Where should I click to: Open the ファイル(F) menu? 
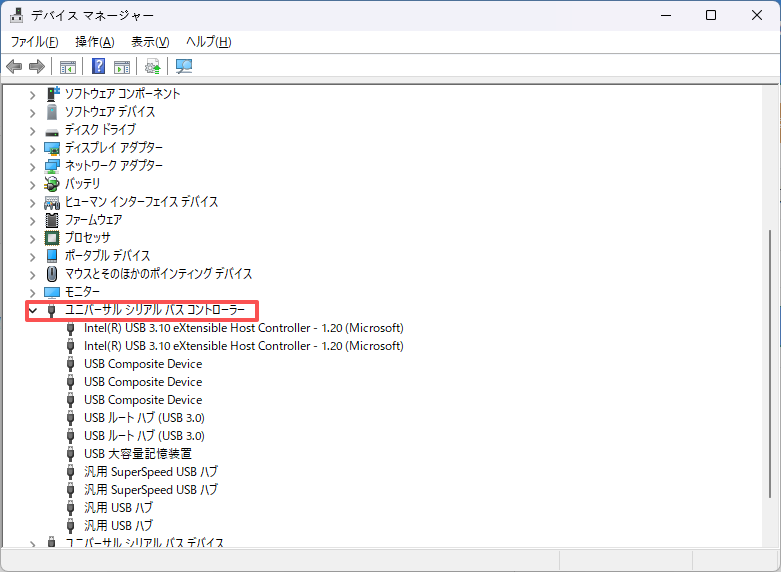click(34, 42)
